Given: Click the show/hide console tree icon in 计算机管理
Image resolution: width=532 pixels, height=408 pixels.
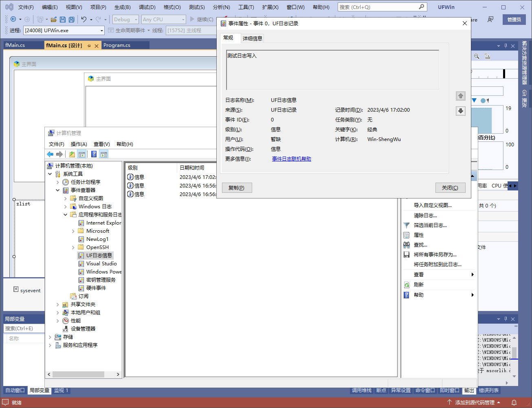Looking at the screenshot, I should tap(82, 154).
